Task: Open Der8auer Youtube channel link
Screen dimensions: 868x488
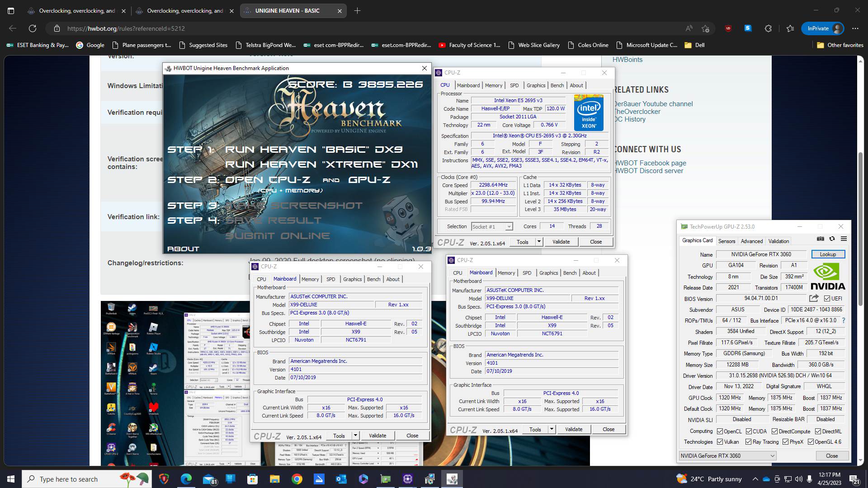Action: [653, 104]
